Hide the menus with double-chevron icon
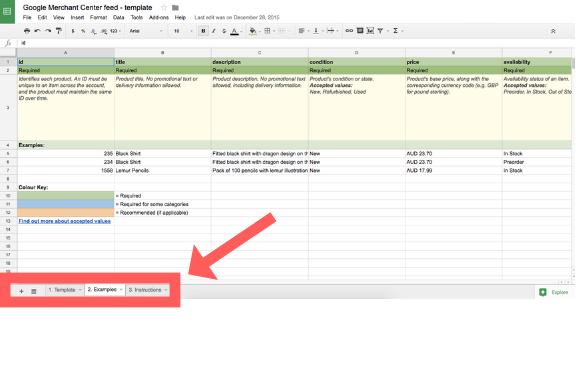This screenshot has width=576, height=384. click(x=553, y=32)
